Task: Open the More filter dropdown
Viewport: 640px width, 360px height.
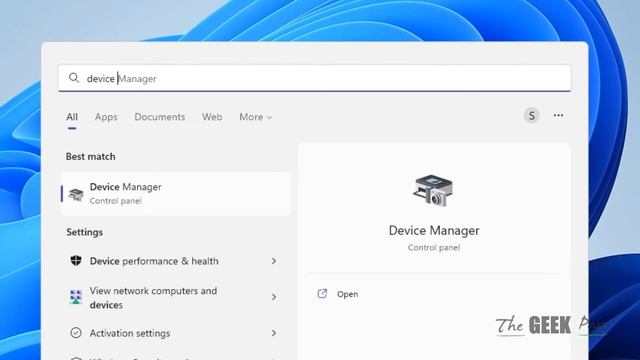Action: (256, 117)
